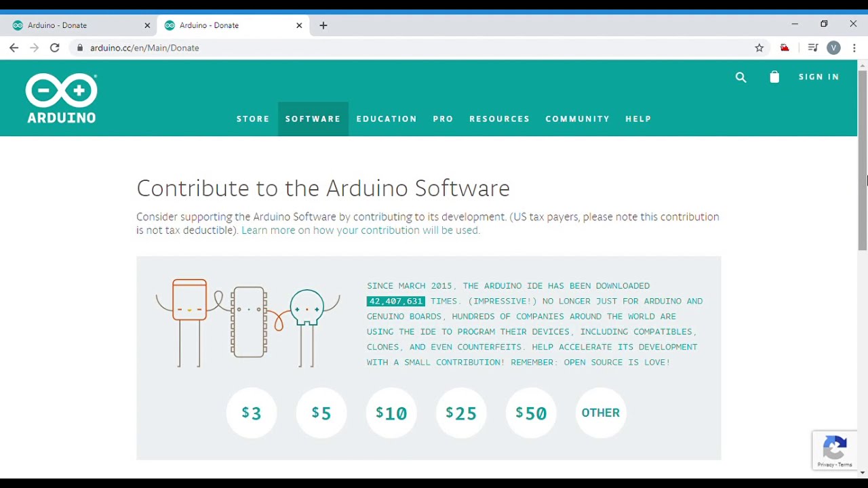
Task: Click the red browser extension icon
Action: (785, 47)
